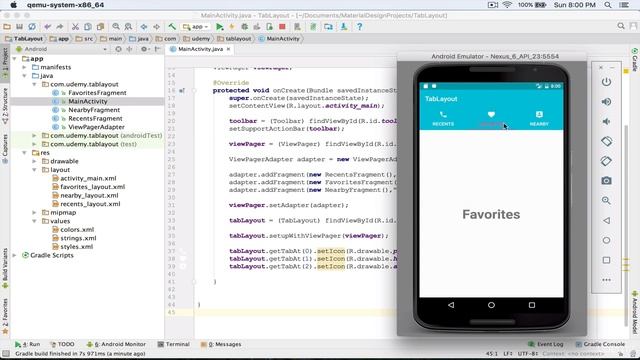The height and width of the screenshot is (360, 640).
Task: Open favorites_layout.xml file
Action: pos(93,187)
